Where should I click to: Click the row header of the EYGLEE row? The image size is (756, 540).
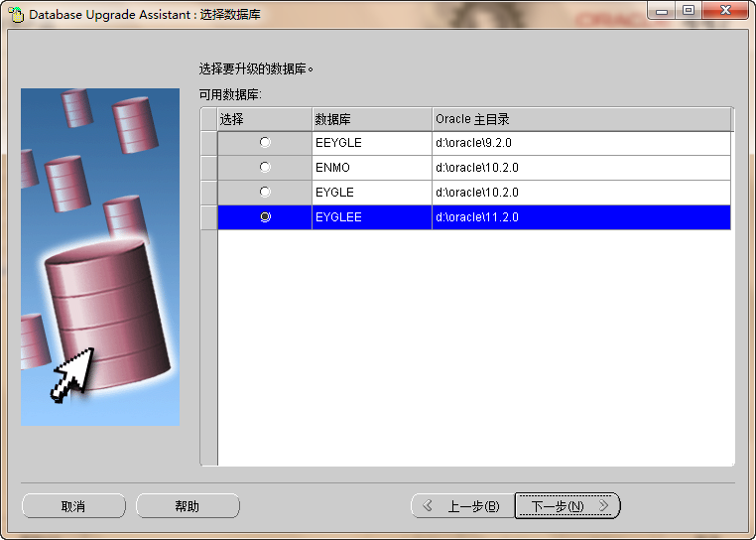coord(208,217)
